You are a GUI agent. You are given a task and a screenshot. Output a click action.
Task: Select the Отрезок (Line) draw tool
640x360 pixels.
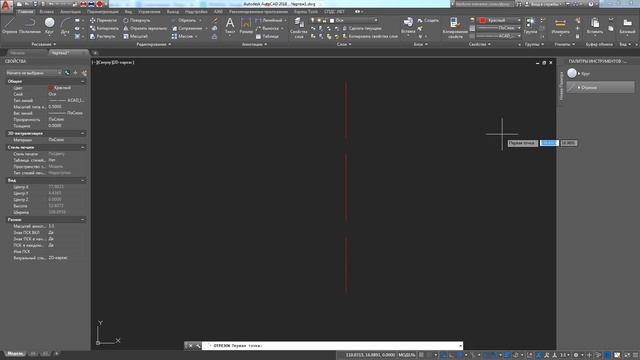coord(10,25)
